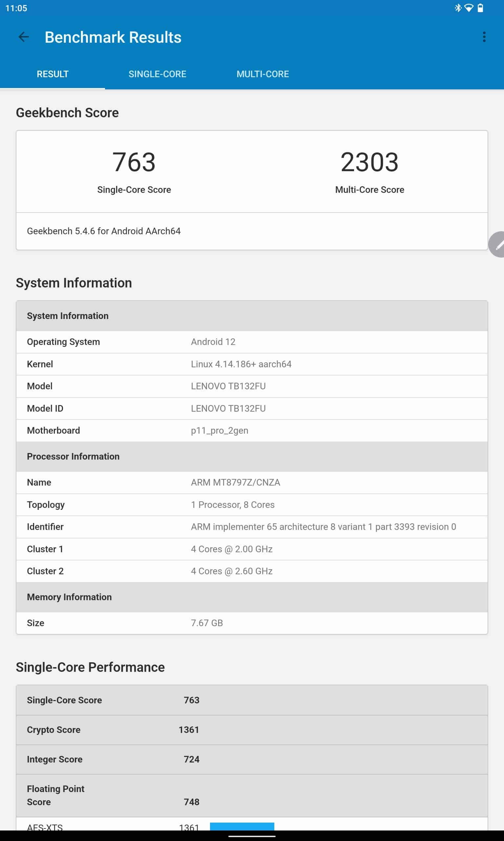Tap the Motherboard p11_pro_2gen row

[x=252, y=431]
